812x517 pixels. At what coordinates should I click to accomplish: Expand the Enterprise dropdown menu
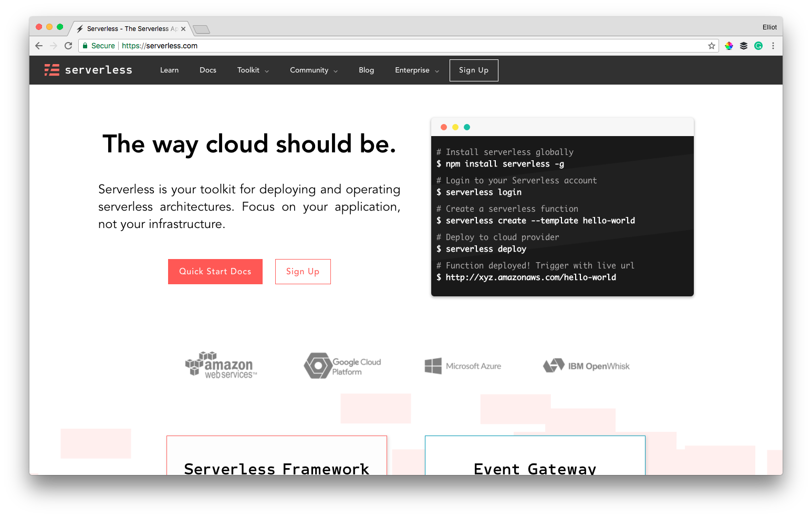click(x=417, y=70)
